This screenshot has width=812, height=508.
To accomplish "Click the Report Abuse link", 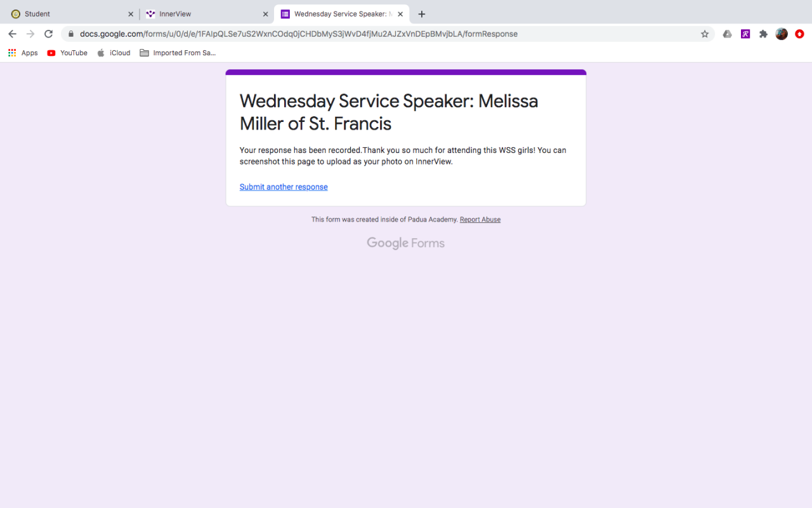I will (480, 220).
